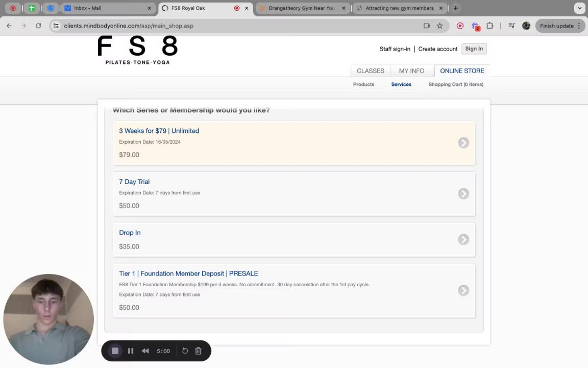Screen dimensions: 588x368
Task: Pause the screen recording
Action: [131, 351]
